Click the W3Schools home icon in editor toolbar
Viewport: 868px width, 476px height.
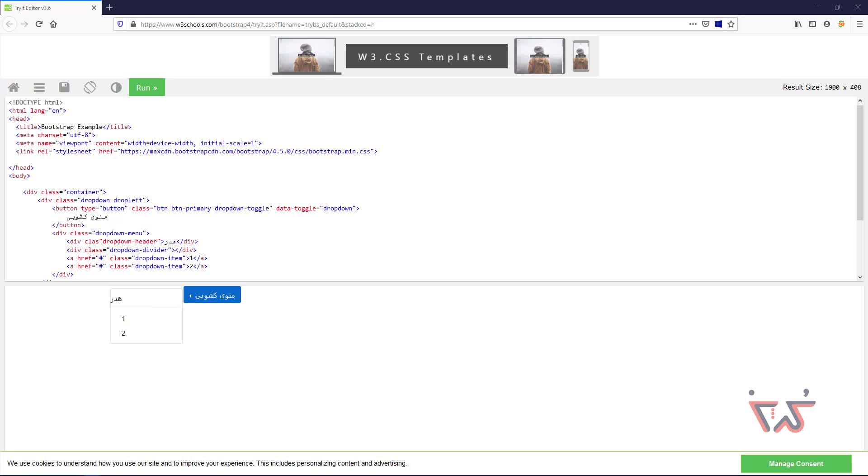[x=14, y=87]
